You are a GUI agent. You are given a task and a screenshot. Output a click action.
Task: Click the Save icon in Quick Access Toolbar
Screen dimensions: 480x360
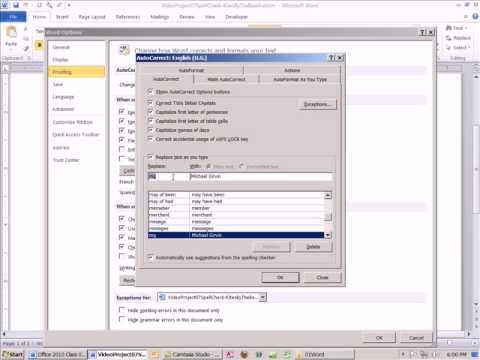16,5
